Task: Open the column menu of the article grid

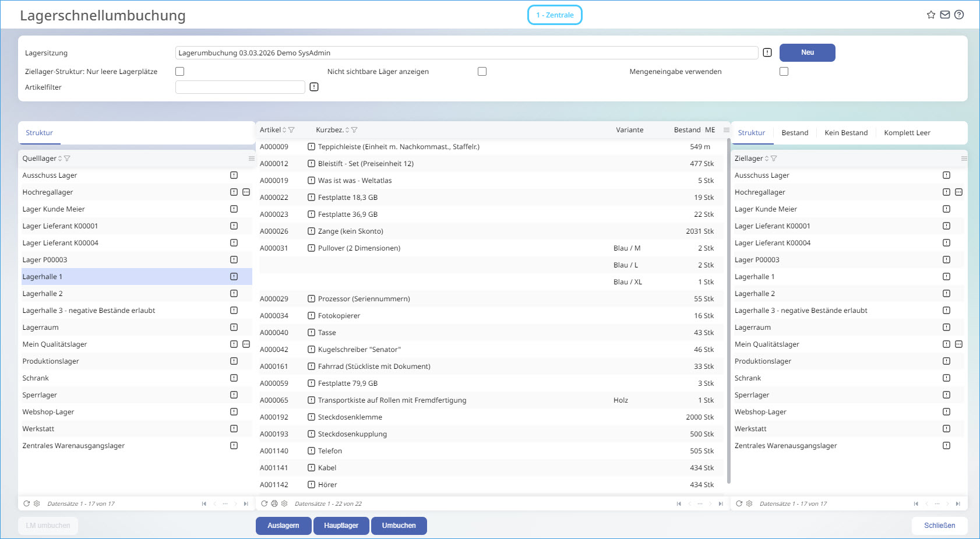Action: pos(726,130)
